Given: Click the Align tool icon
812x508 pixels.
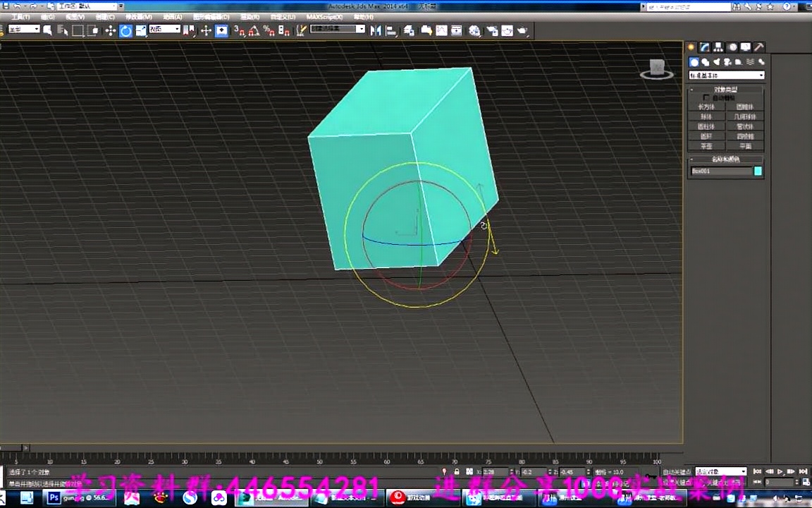Looking at the screenshot, I should [391, 31].
